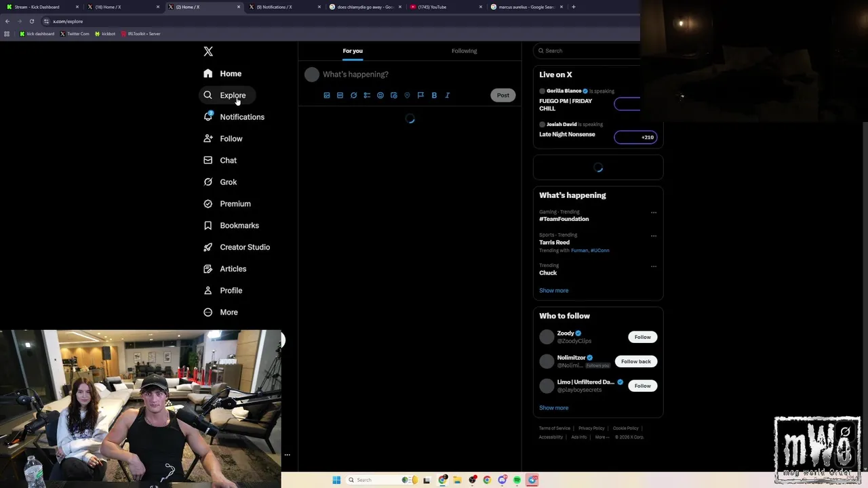Switch to the (1745) YouTube tab
Image resolution: width=868 pixels, height=488 pixels.
coord(446,7)
